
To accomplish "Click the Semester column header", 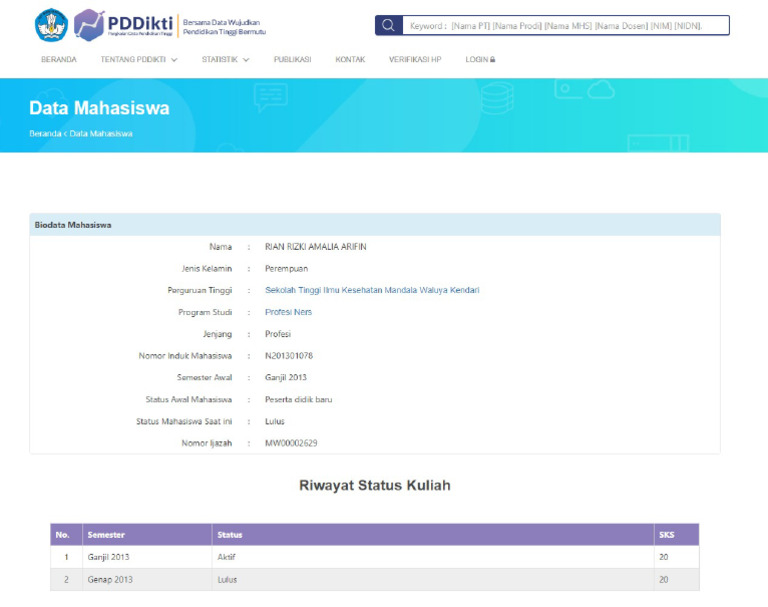I will coord(106,535).
